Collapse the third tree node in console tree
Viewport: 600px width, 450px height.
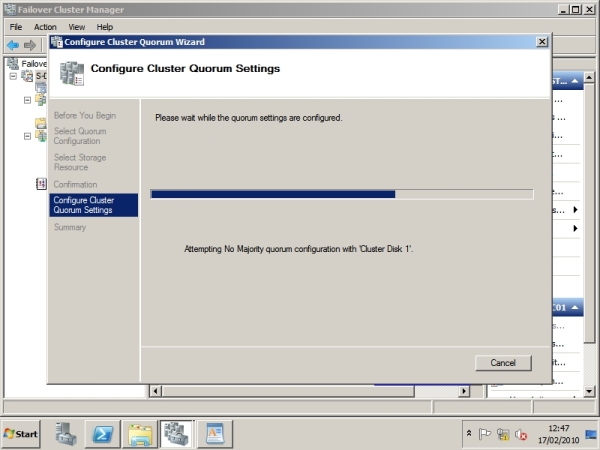pos(27,136)
